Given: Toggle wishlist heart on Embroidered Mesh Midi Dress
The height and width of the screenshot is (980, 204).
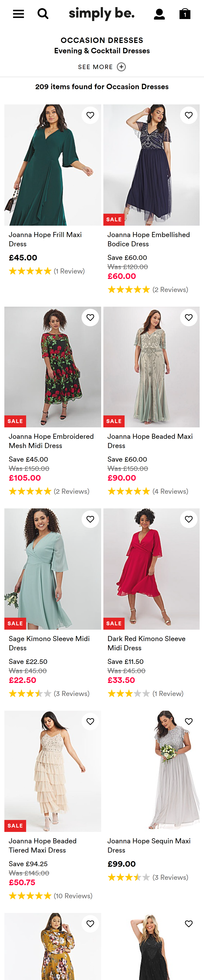Looking at the screenshot, I should (x=90, y=317).
